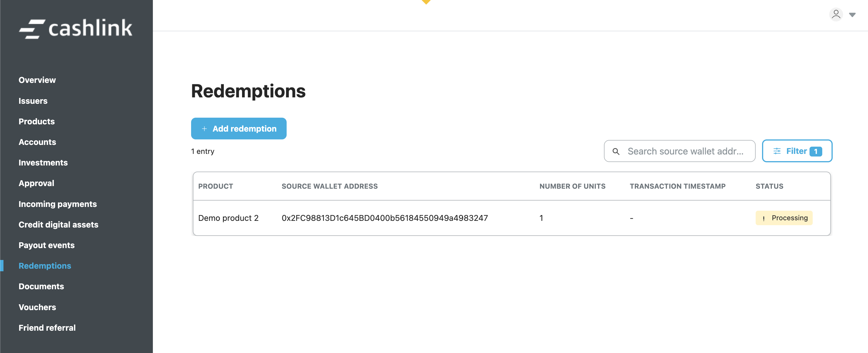The image size is (868, 353).
Task: Click the Processing status badge
Action: tap(783, 218)
